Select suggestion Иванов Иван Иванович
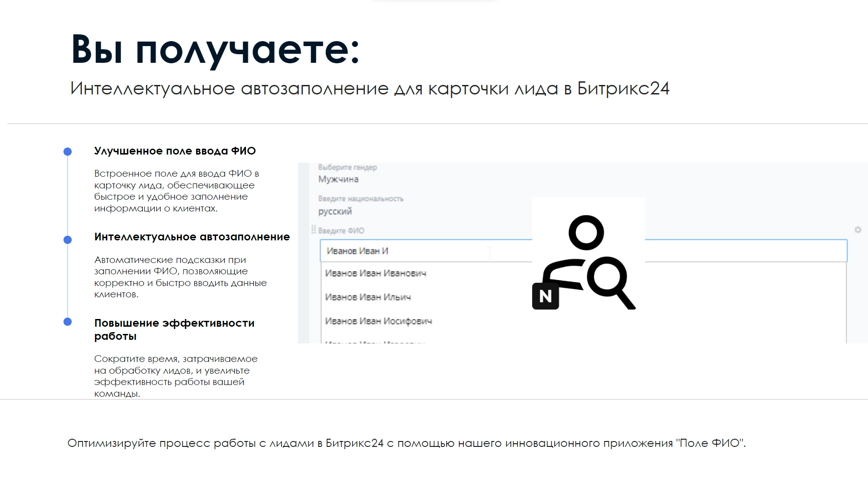The width and height of the screenshot is (868, 488). pyautogui.click(x=375, y=273)
